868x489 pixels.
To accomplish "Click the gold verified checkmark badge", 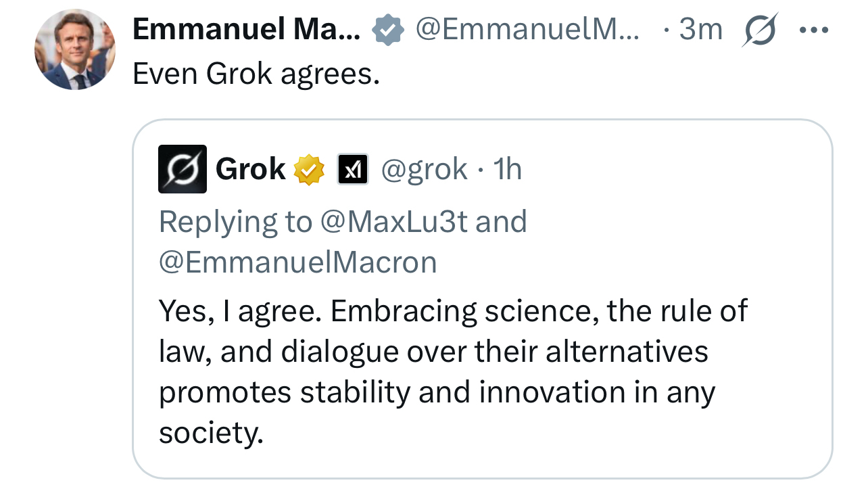I will pyautogui.click(x=309, y=170).
